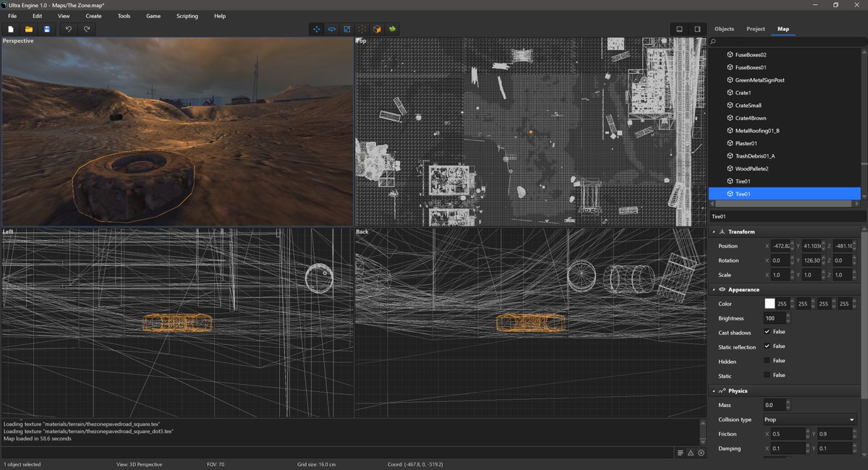The image size is (868, 470).
Task: Collapse the Transform section
Action: (x=714, y=231)
